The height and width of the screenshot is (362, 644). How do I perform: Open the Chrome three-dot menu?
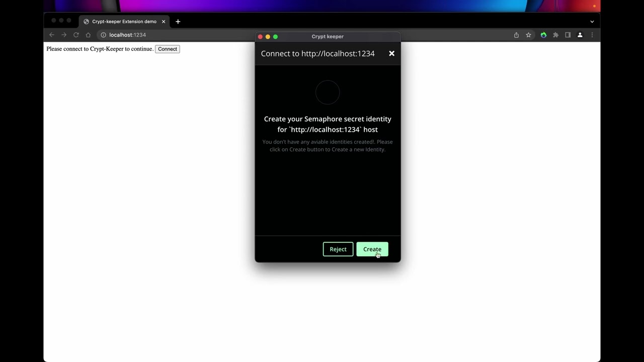coord(592,35)
